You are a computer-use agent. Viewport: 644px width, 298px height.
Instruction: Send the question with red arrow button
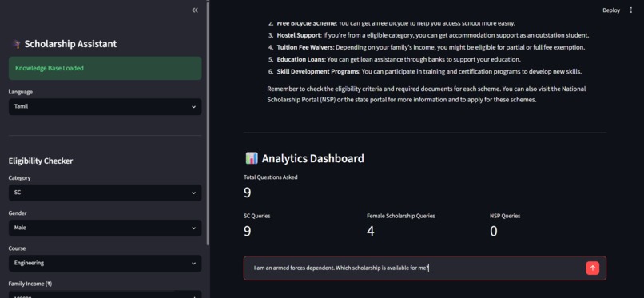tap(592, 268)
